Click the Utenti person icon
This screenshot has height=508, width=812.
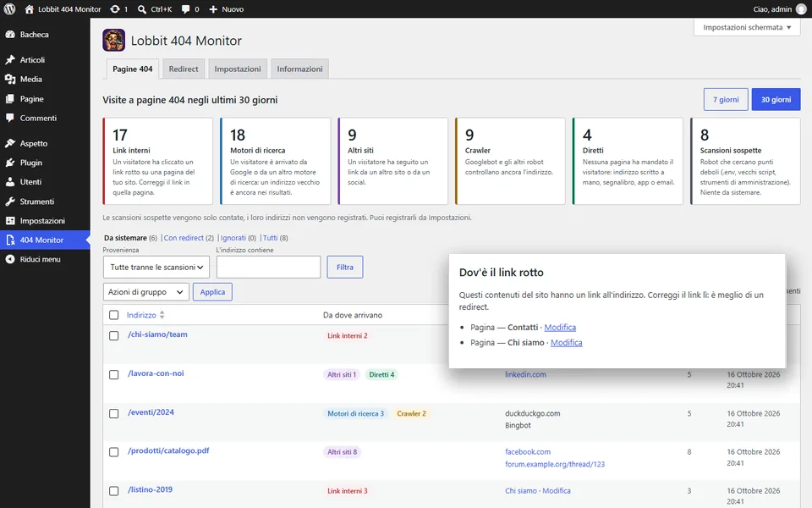point(10,182)
